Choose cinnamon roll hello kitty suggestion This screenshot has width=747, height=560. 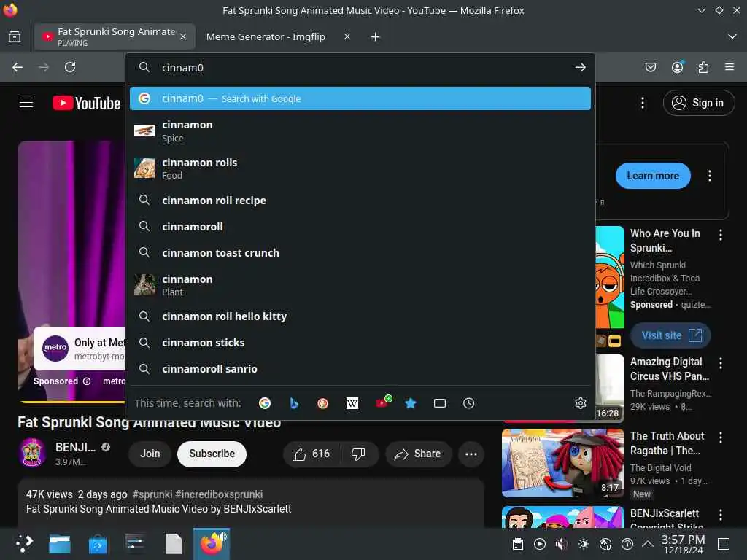[x=360, y=316]
